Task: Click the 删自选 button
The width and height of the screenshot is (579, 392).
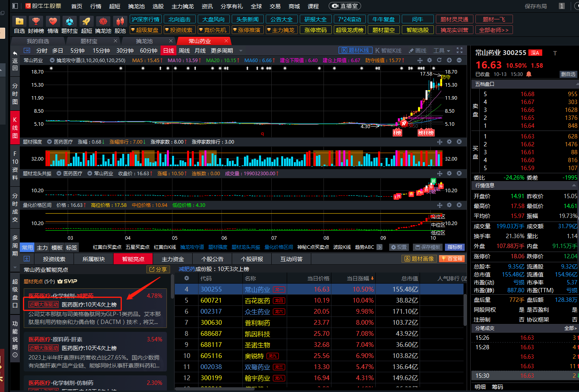Action: (x=568, y=74)
